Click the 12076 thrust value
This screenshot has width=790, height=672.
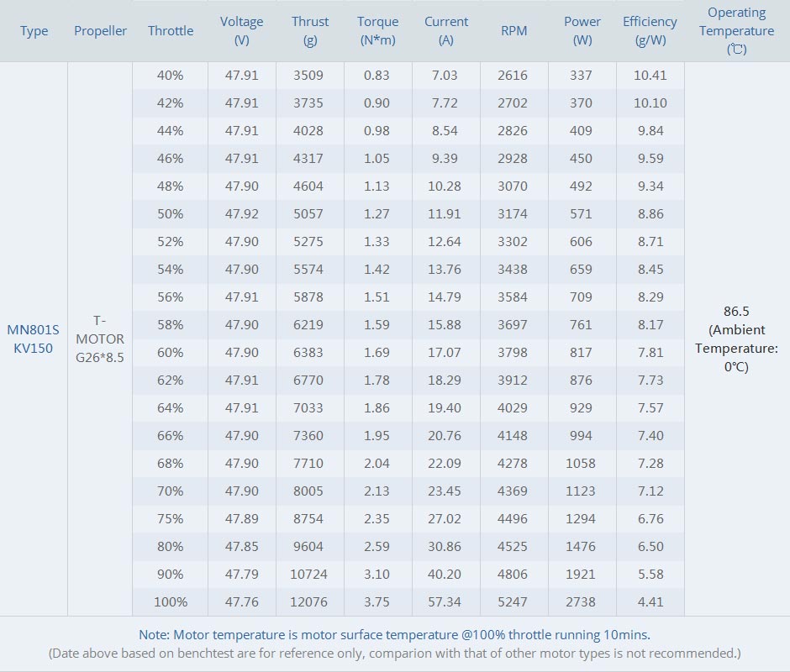click(x=308, y=602)
